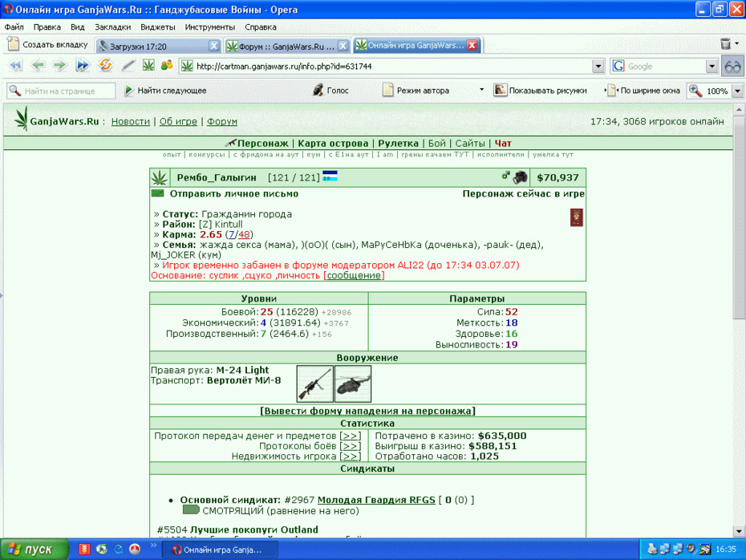The width and height of the screenshot is (746, 560).
Task: Click the taskbar clock 16:35
Action: 726,550
